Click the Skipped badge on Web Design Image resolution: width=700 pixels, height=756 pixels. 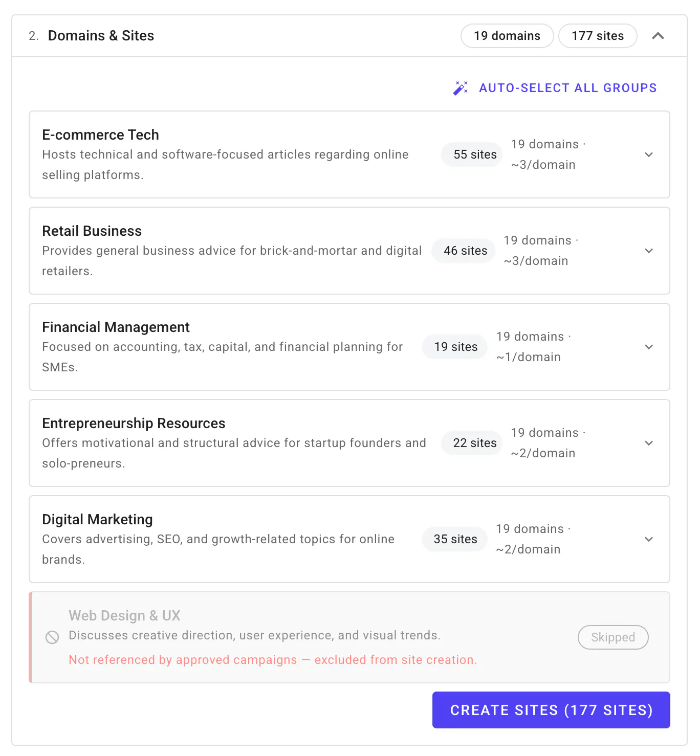point(613,637)
